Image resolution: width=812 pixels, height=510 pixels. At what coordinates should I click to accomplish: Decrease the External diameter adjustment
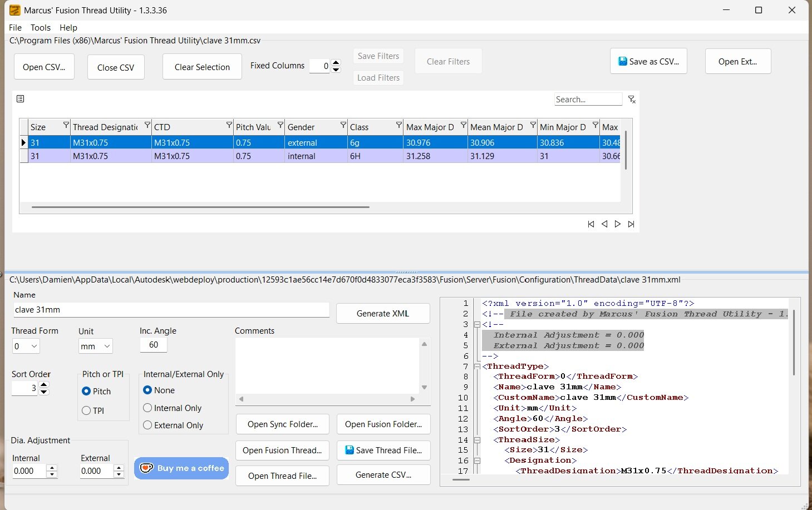click(x=119, y=474)
